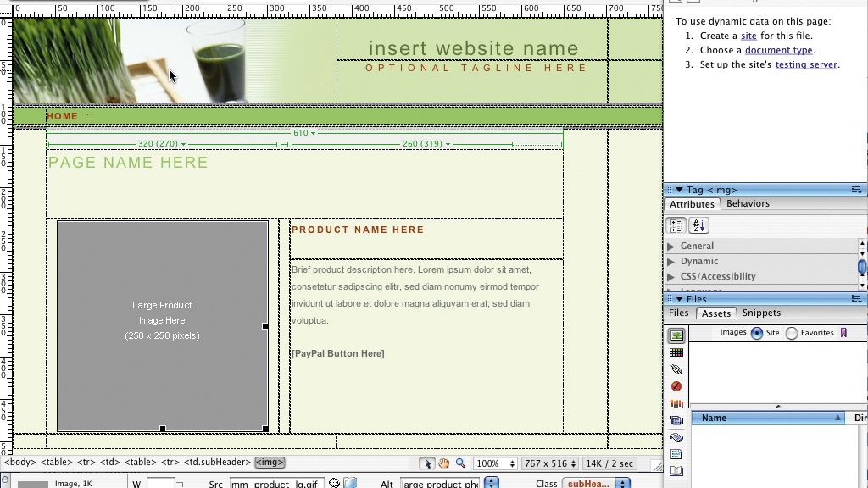Open the Tag panel options menu
868x488 pixels.
(856, 190)
